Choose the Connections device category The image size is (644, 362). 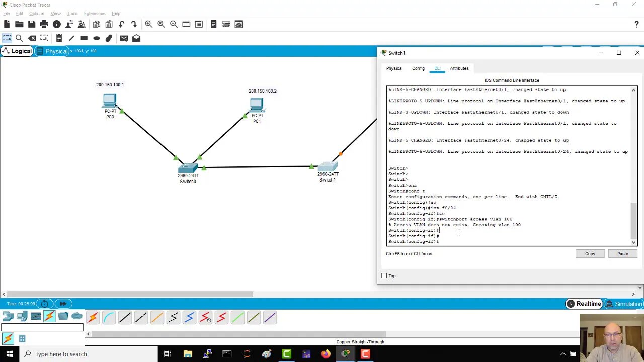[x=49, y=316]
